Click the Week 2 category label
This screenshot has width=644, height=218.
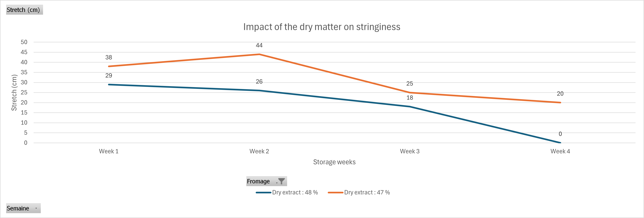click(259, 151)
